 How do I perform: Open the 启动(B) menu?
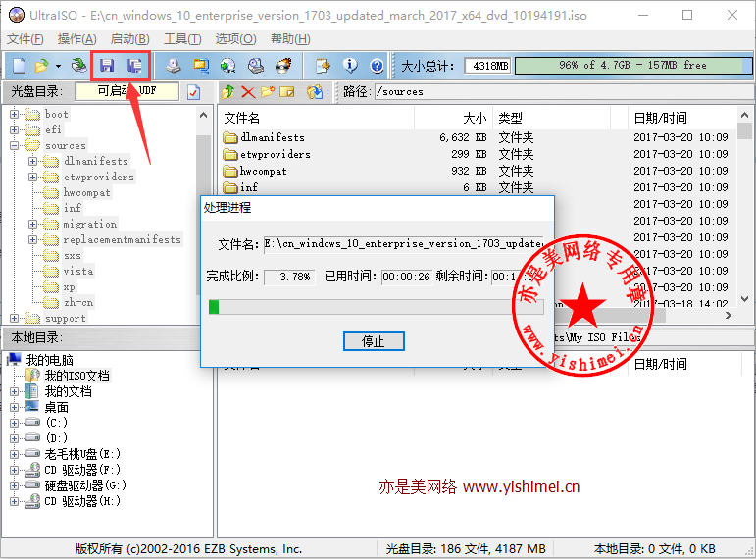[130, 39]
